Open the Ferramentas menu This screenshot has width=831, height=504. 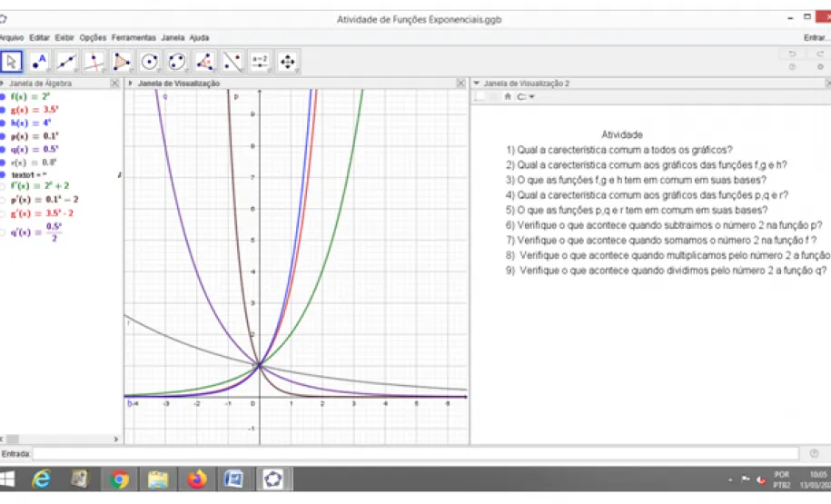pos(134,38)
